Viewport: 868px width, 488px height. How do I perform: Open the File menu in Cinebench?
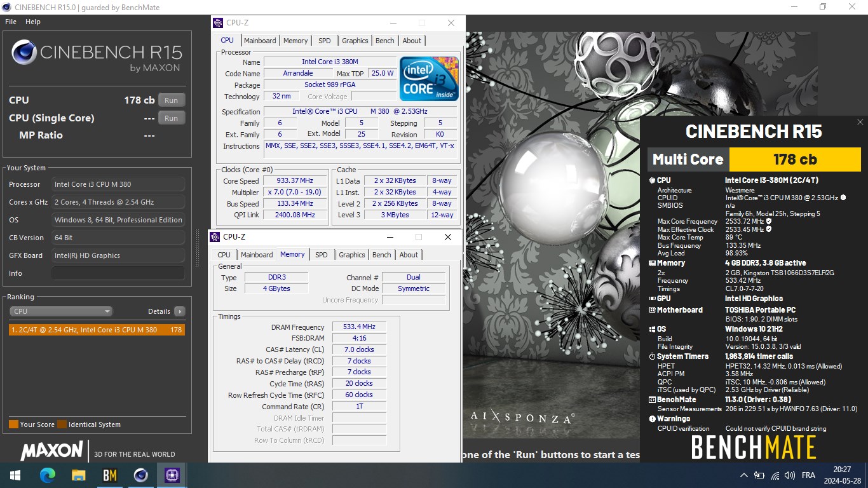pyautogui.click(x=11, y=22)
